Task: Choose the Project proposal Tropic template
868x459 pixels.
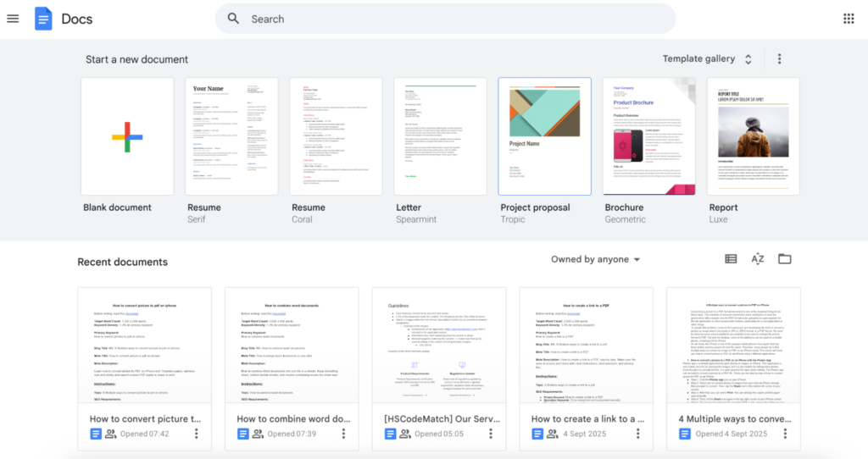Action: [x=545, y=136]
